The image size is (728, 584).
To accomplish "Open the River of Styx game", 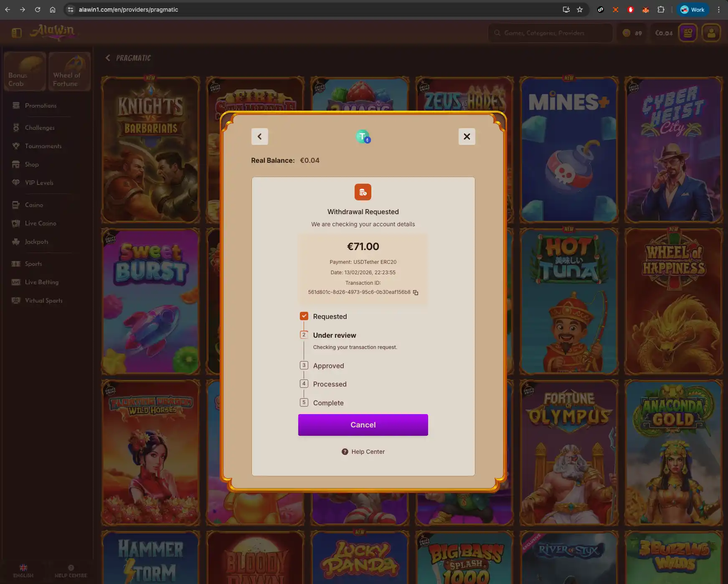I will tap(569, 557).
